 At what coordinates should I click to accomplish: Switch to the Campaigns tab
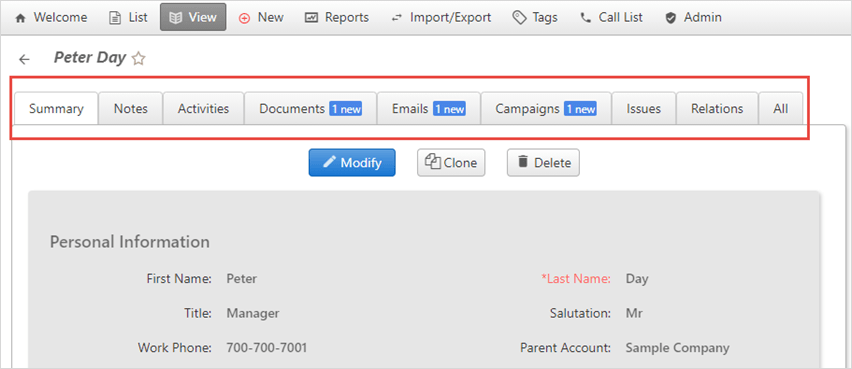[x=546, y=108]
